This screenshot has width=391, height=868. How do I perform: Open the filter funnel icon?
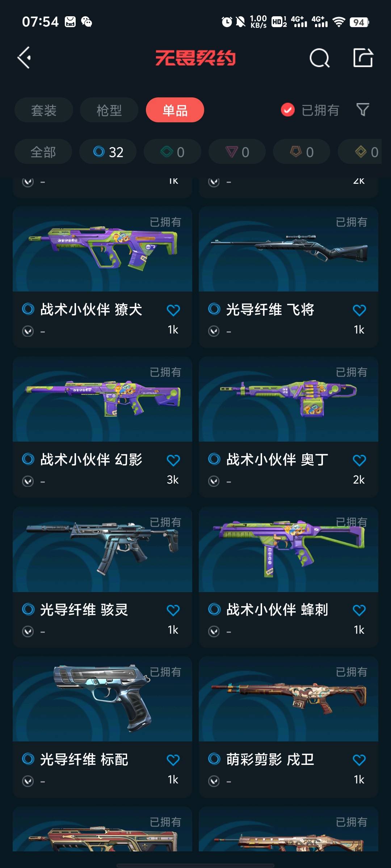[363, 110]
